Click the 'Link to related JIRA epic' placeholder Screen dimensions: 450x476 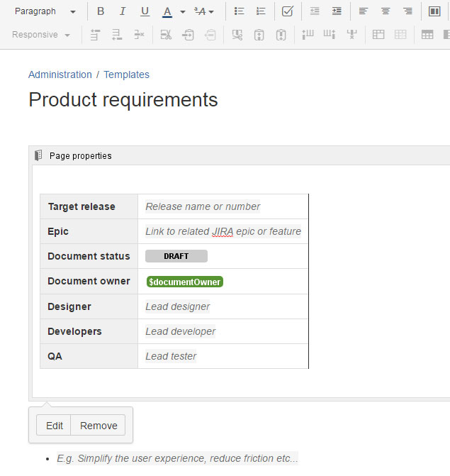tap(223, 232)
